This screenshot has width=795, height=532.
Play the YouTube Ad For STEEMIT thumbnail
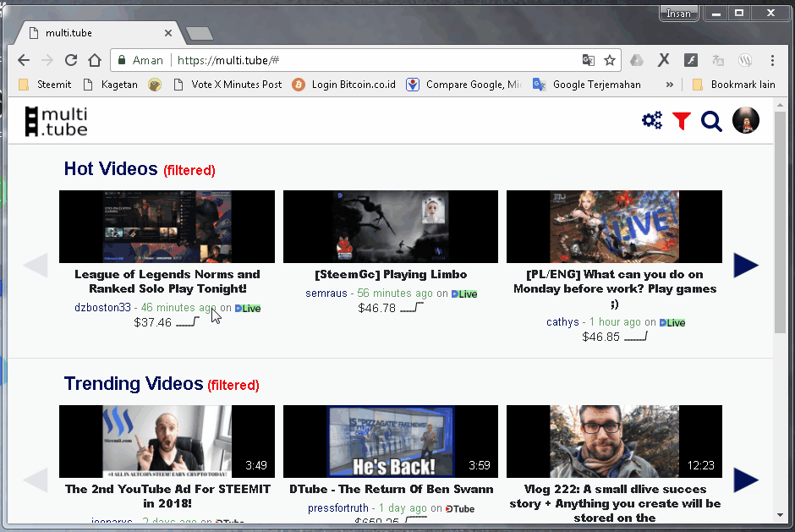pos(167,442)
